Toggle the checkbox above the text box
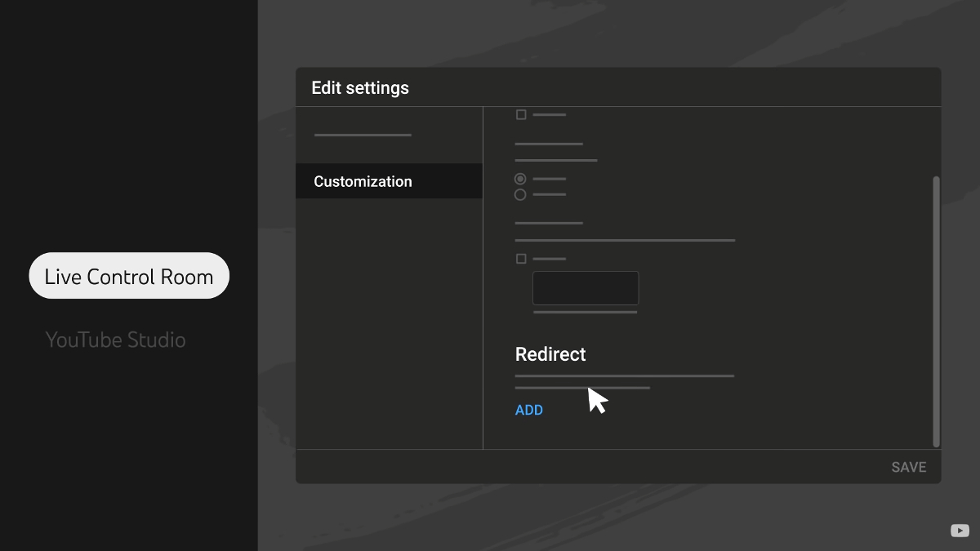Screen dimensions: 980x551 520,258
